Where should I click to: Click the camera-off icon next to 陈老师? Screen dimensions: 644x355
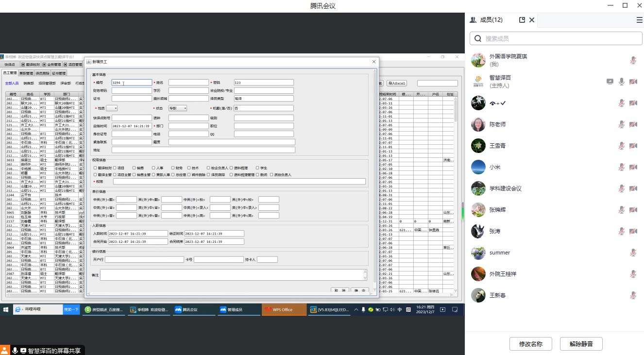point(633,124)
